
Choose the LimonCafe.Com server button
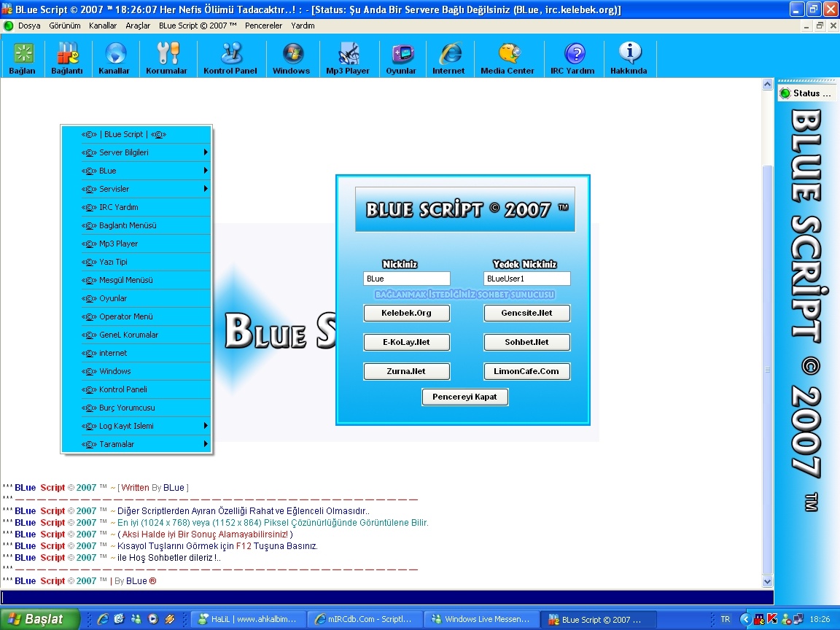click(x=526, y=371)
